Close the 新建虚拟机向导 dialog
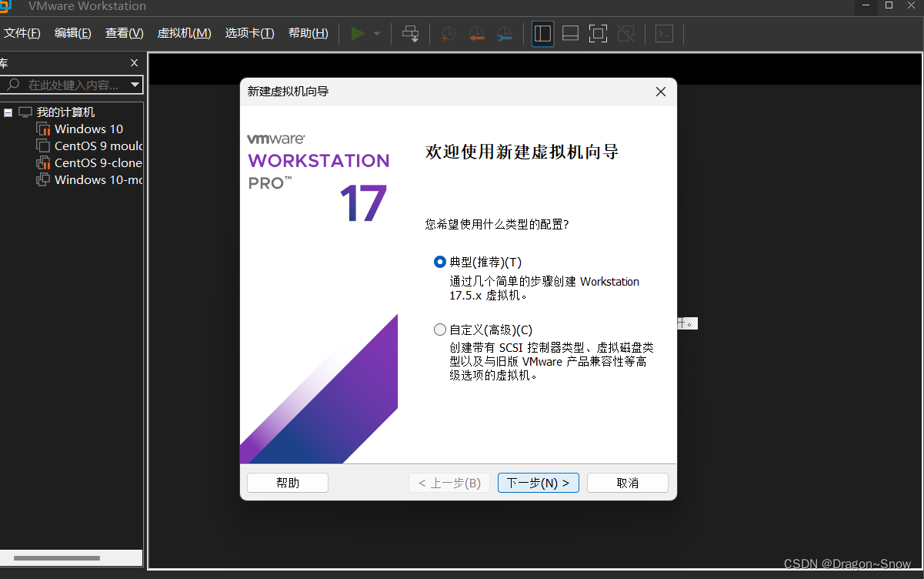This screenshot has width=924, height=579. [x=660, y=92]
